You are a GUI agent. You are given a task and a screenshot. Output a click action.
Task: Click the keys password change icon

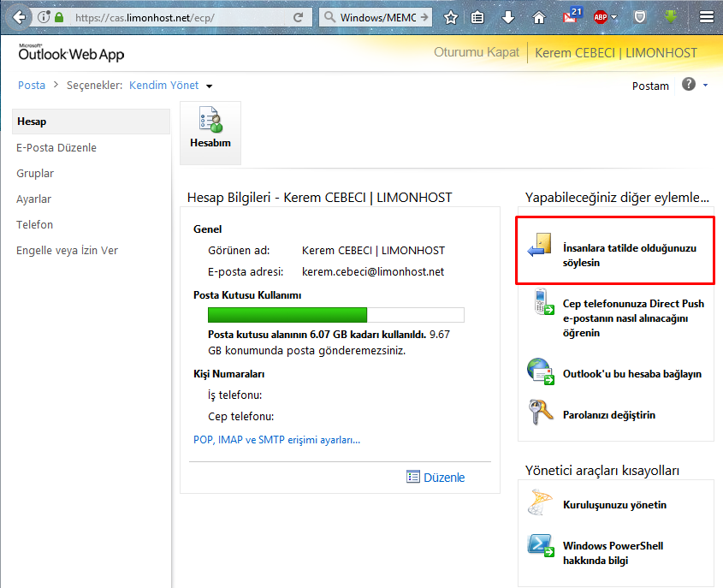[x=541, y=412]
